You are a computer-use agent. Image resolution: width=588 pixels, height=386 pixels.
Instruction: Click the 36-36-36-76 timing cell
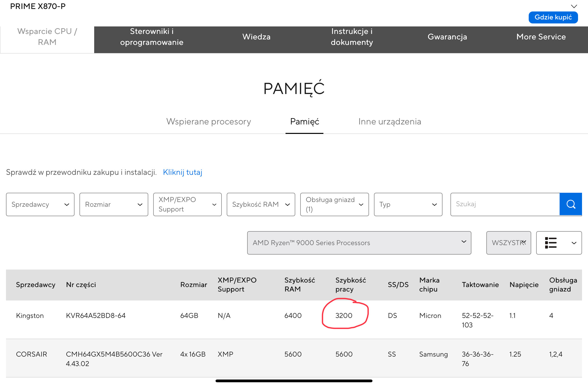(478, 359)
